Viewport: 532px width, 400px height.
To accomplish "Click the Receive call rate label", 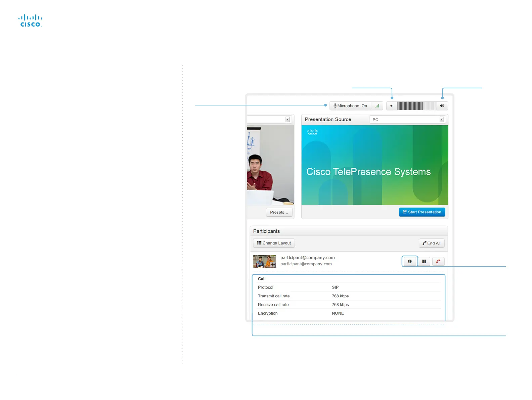I will (x=273, y=305).
